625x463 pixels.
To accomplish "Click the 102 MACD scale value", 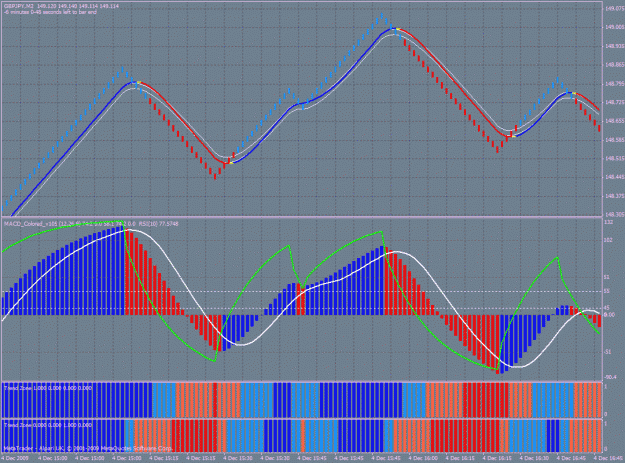I will (609, 240).
